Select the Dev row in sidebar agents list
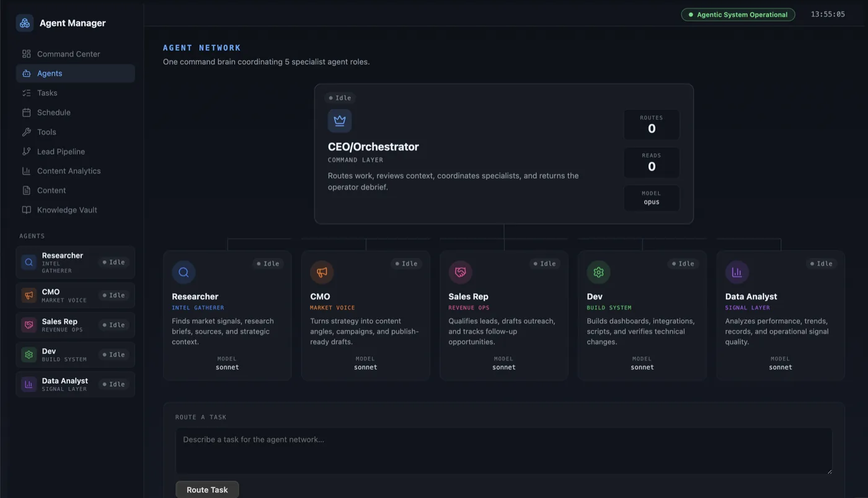The image size is (868, 498). [76, 355]
